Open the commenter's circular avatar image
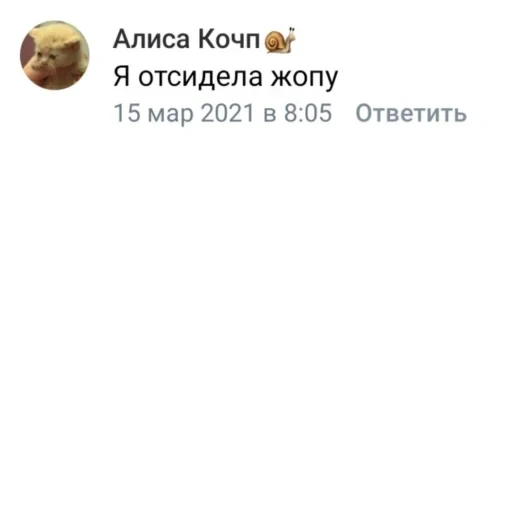 point(55,55)
